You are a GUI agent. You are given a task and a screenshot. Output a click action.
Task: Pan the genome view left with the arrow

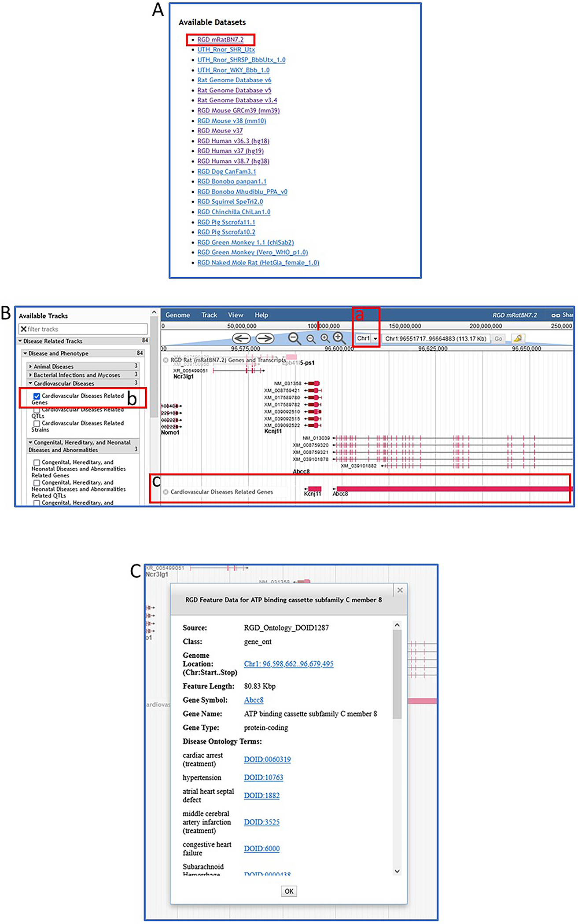coord(241,338)
